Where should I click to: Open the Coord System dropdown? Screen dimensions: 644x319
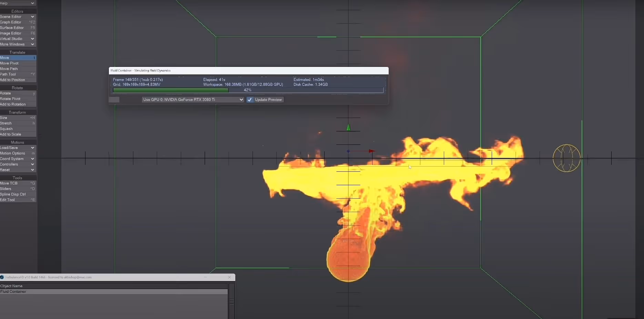tap(17, 159)
